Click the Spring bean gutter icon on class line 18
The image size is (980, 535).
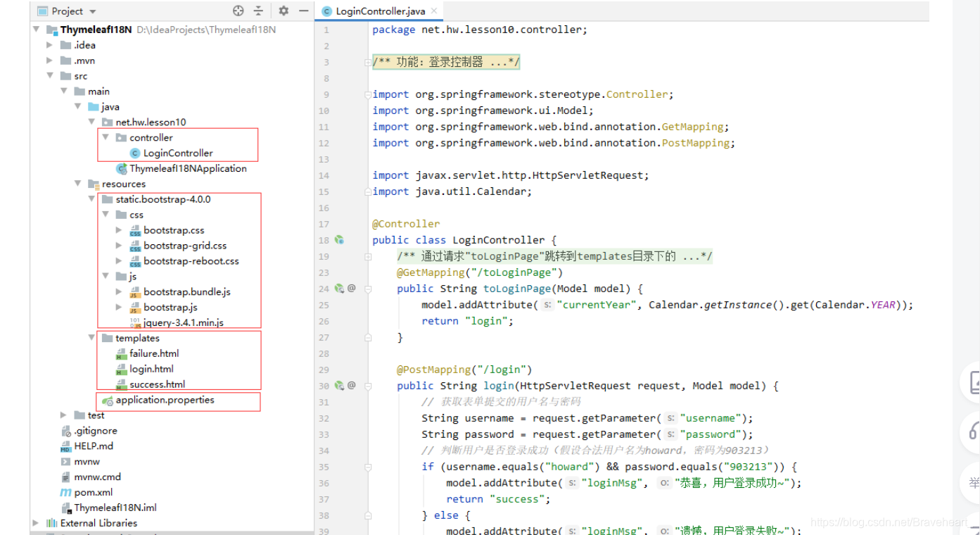point(339,240)
